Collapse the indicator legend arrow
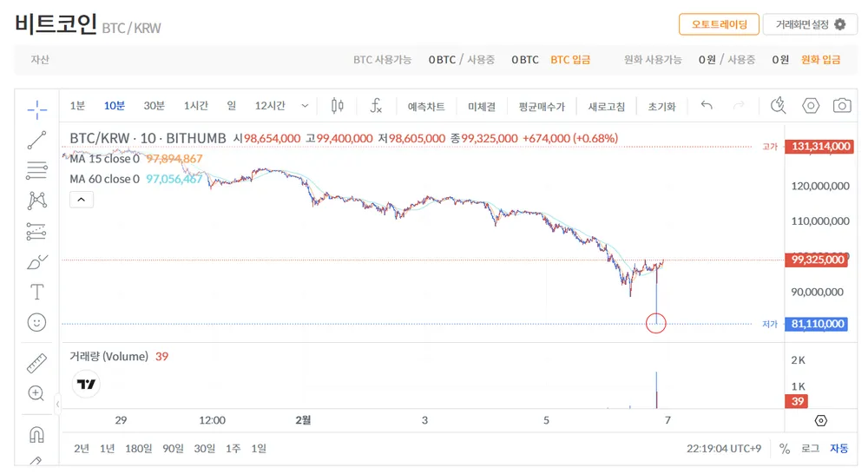868x474 pixels. [82, 200]
